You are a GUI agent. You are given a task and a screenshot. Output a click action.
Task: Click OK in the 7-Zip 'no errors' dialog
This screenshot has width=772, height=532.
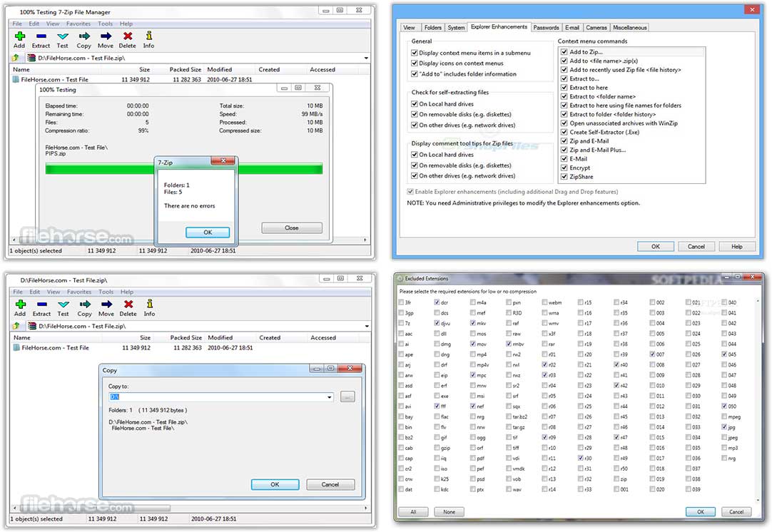coord(208,232)
